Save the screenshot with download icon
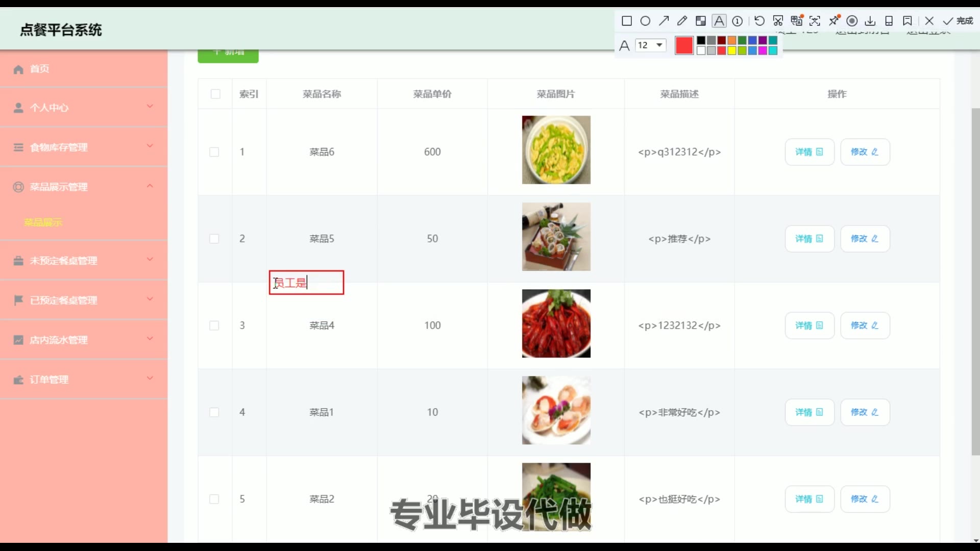This screenshot has width=980, height=551. coord(870,21)
